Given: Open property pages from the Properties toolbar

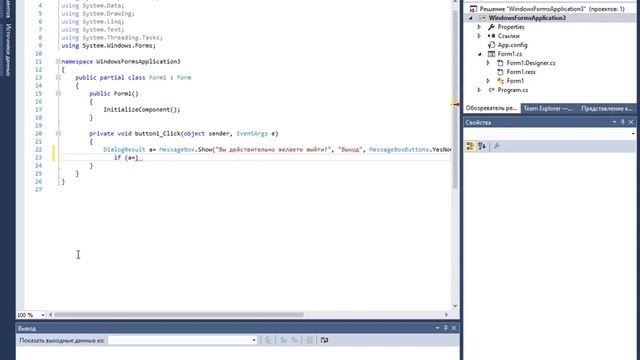Looking at the screenshot, I should [497, 146].
